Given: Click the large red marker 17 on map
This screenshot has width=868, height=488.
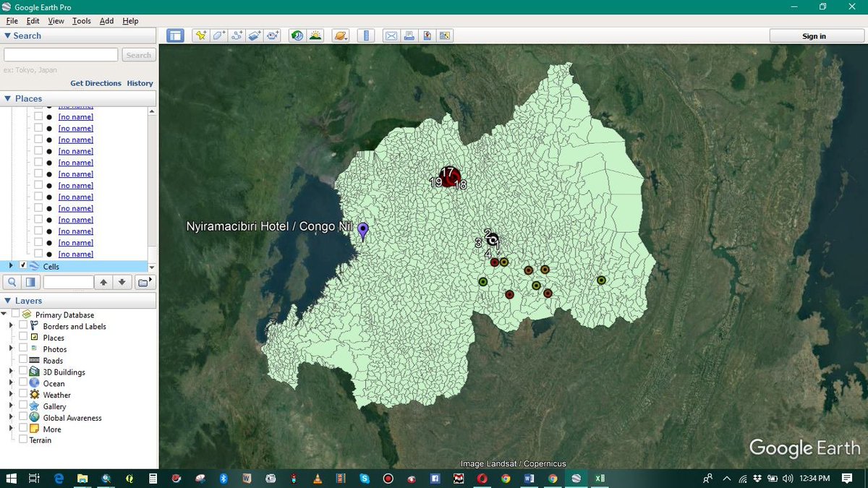Looking at the screenshot, I should click(x=448, y=176).
